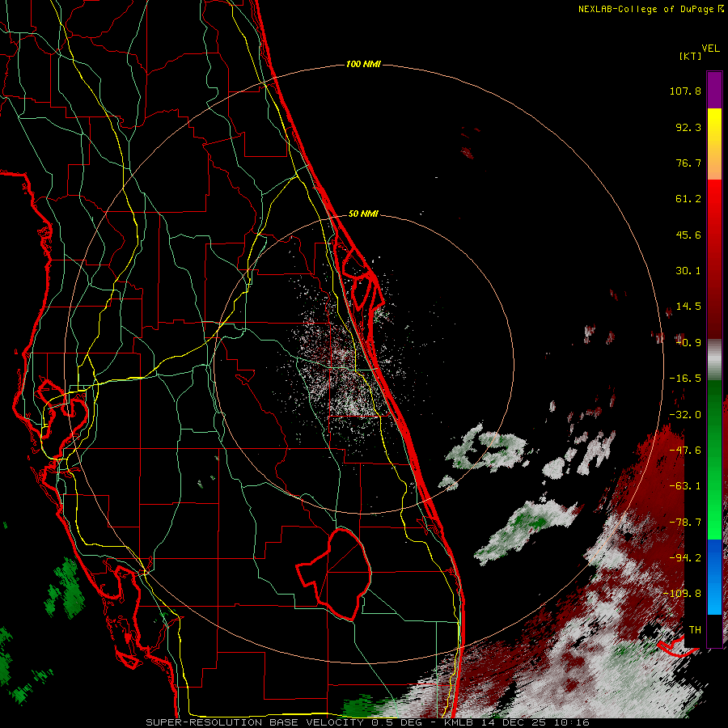Pick the green segment of the color bar
Screen dimensions: 728x728
click(x=714, y=459)
